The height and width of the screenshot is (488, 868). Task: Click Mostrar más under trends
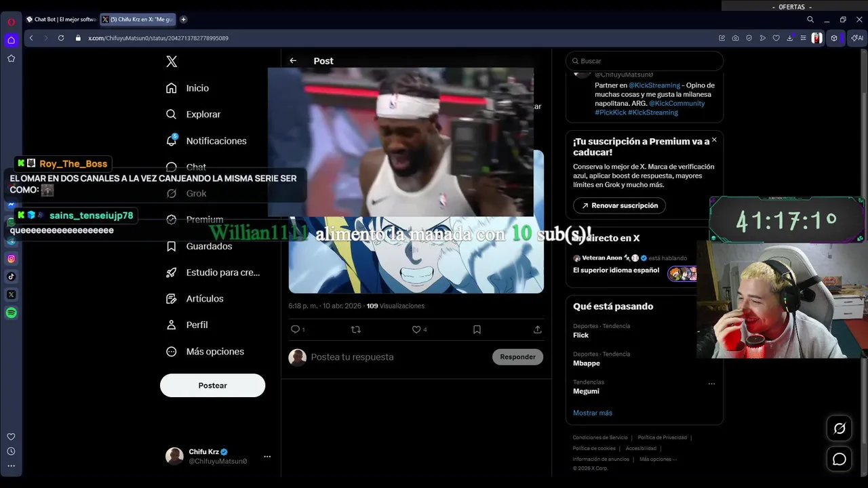click(x=593, y=413)
